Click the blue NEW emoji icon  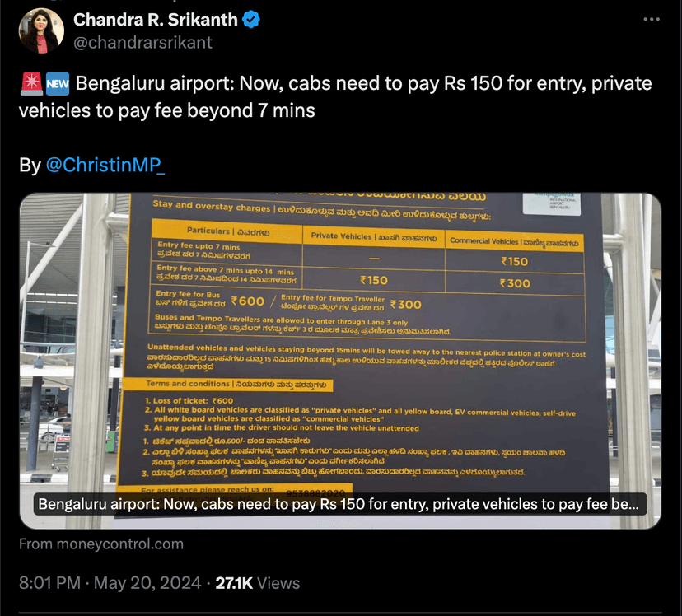coord(58,84)
